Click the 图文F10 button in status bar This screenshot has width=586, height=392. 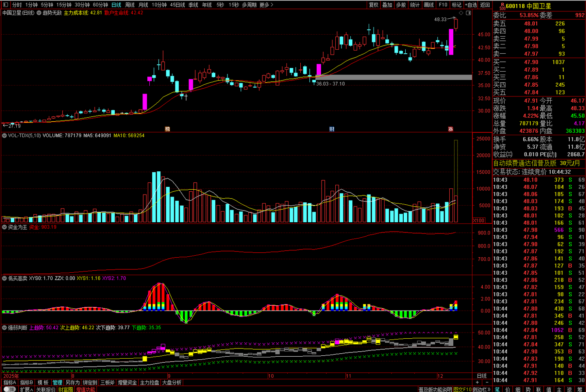(x=462, y=390)
